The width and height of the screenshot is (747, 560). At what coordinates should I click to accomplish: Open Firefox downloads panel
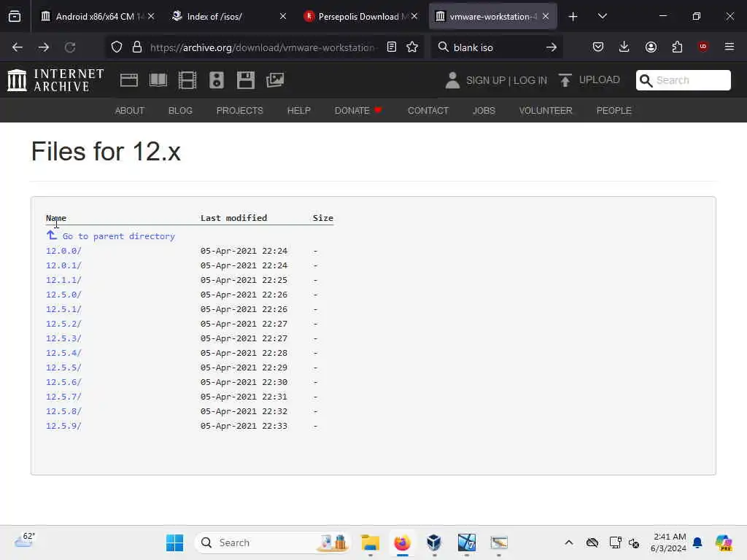pos(624,47)
